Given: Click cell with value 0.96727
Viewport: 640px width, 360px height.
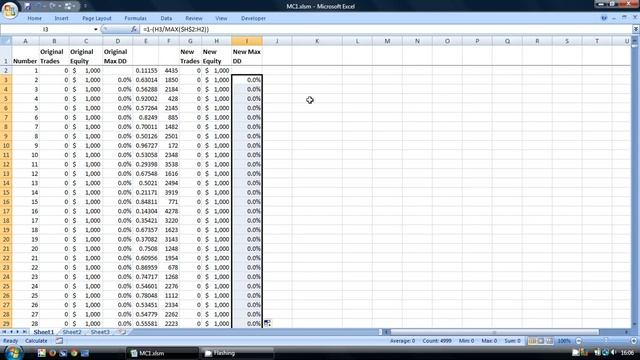Looking at the screenshot, I should 146,145.
